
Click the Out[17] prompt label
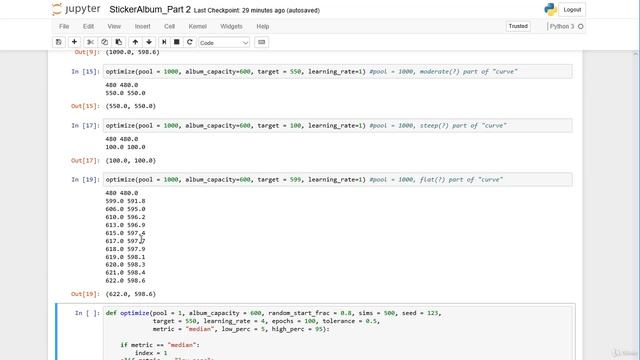point(85,160)
